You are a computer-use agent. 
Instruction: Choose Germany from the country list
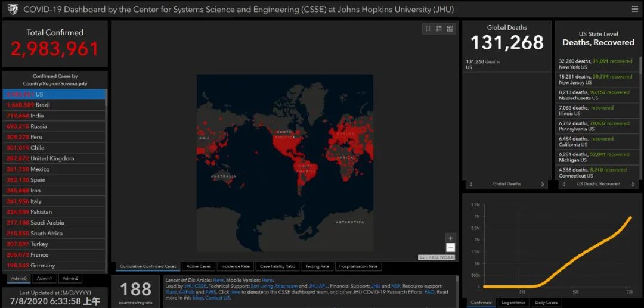pos(54,265)
